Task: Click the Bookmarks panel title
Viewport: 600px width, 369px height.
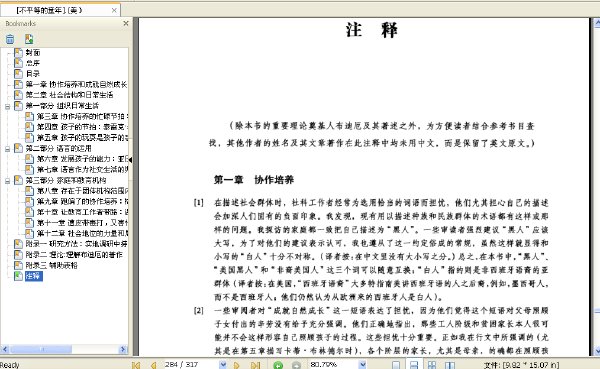Action: point(21,24)
